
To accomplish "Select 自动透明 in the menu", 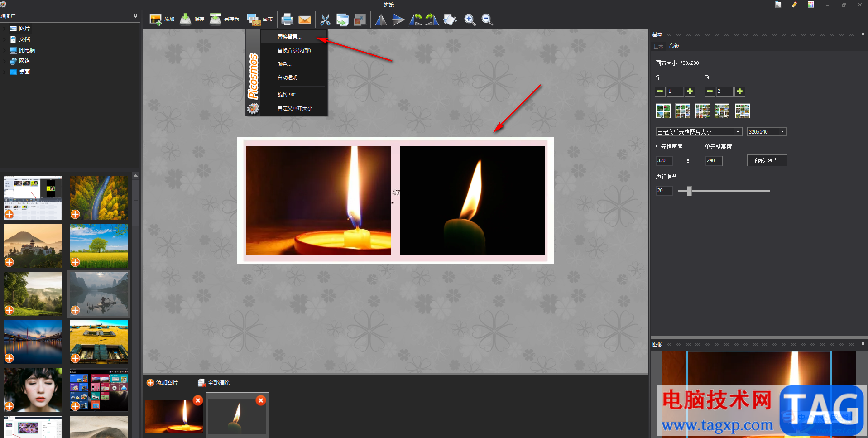I will (x=294, y=77).
